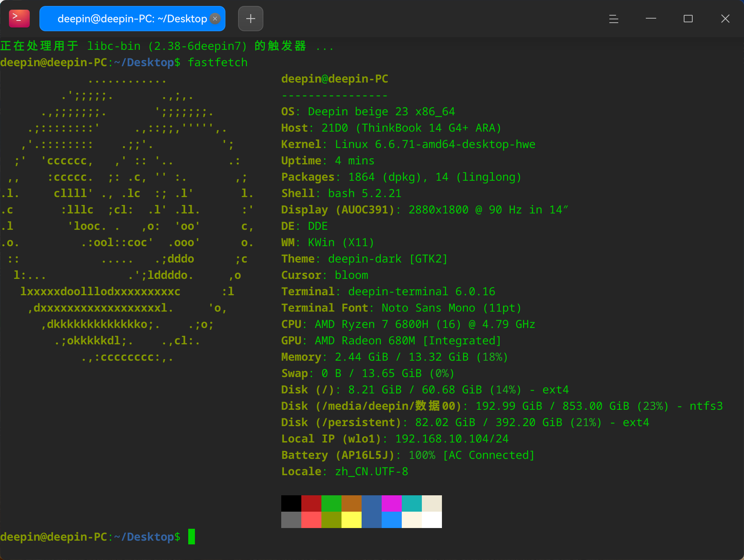Click the 'Battery (AP16L5J): 100%' line
The image size is (744, 560).
408,455
